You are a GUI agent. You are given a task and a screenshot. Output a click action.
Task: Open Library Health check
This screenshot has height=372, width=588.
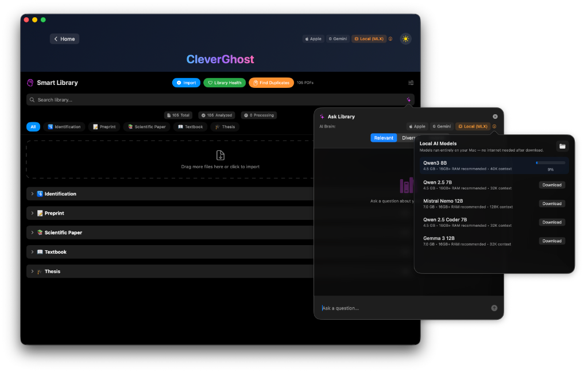(x=225, y=83)
